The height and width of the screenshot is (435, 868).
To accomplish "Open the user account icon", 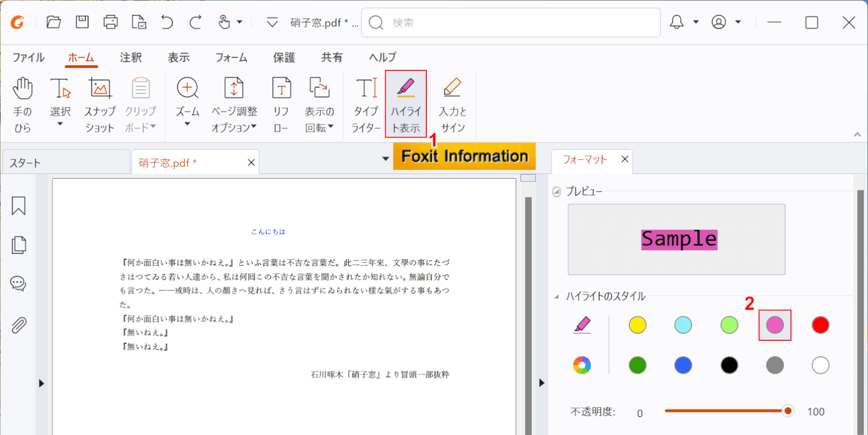I will [719, 23].
